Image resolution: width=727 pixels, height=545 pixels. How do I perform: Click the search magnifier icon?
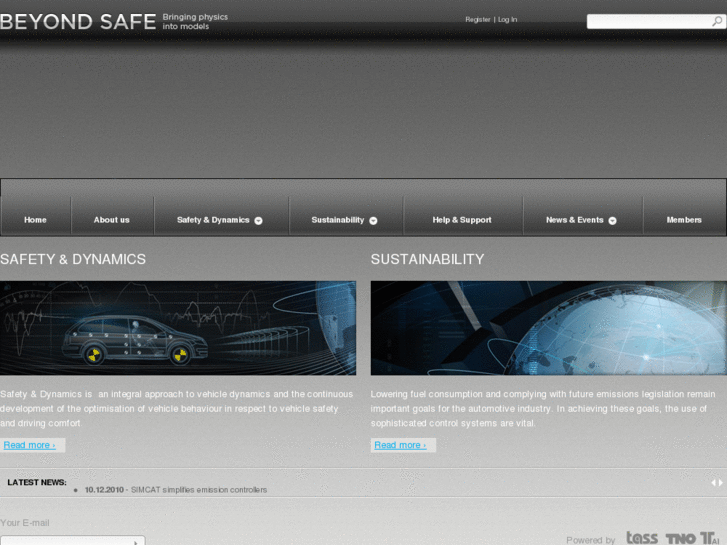(717, 21)
